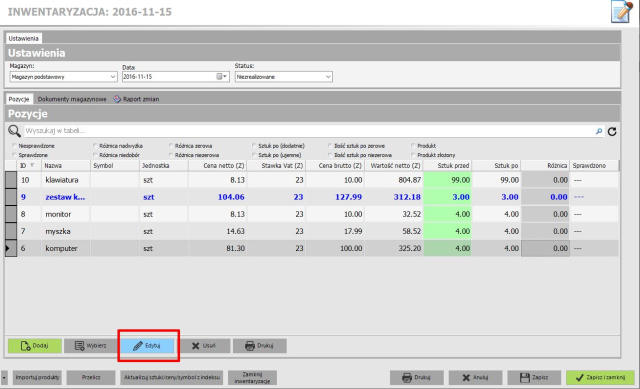Click the green Sztuk przed cell for klawiatura
This screenshot has width=640, height=389.
pos(447,180)
